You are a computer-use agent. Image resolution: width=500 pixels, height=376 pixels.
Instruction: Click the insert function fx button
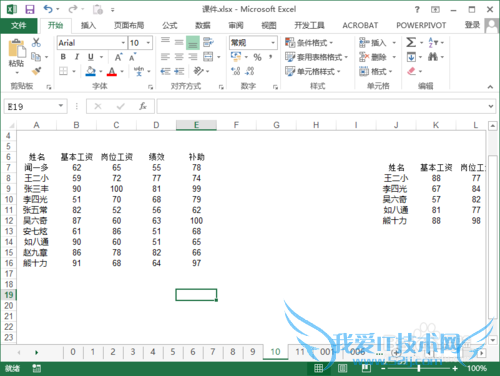click(x=143, y=106)
